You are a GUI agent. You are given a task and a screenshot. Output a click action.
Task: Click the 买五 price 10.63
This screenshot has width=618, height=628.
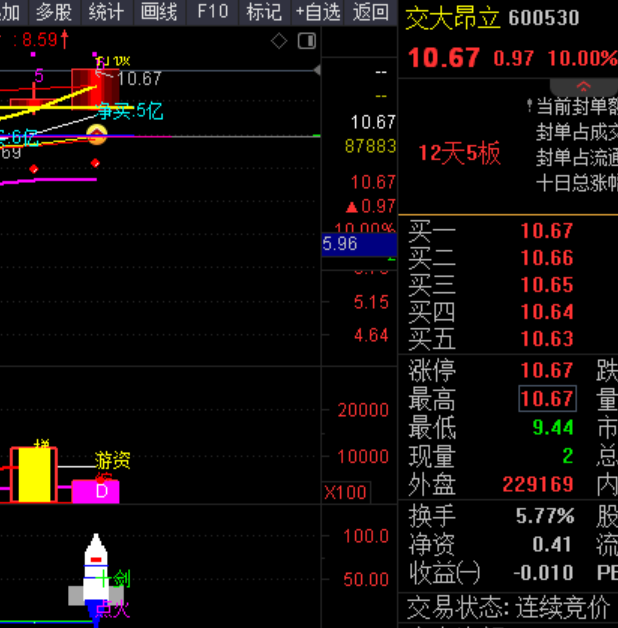point(547,339)
